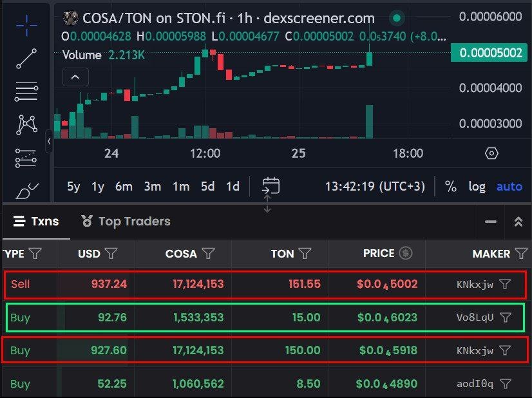Filter transactions by TYPE column
This screenshot has width=532, height=398.
35,253
